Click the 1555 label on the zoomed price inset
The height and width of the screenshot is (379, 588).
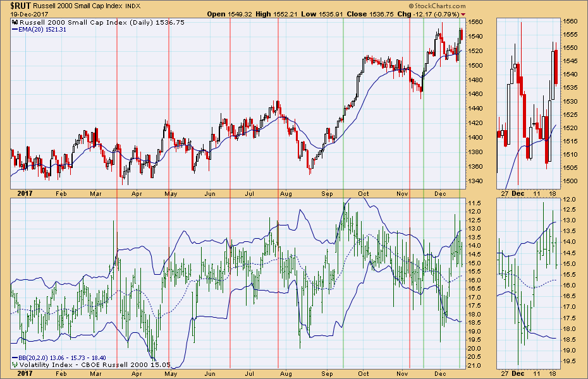[571, 35]
